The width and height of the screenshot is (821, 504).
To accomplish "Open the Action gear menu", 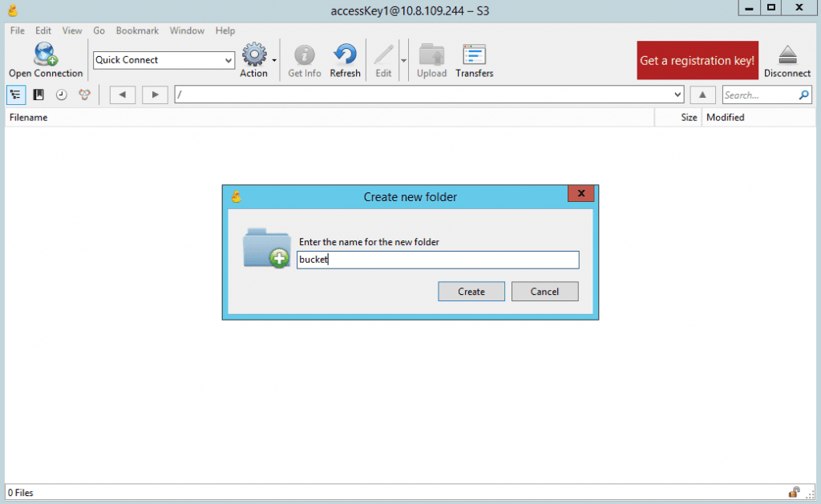I will click(254, 54).
